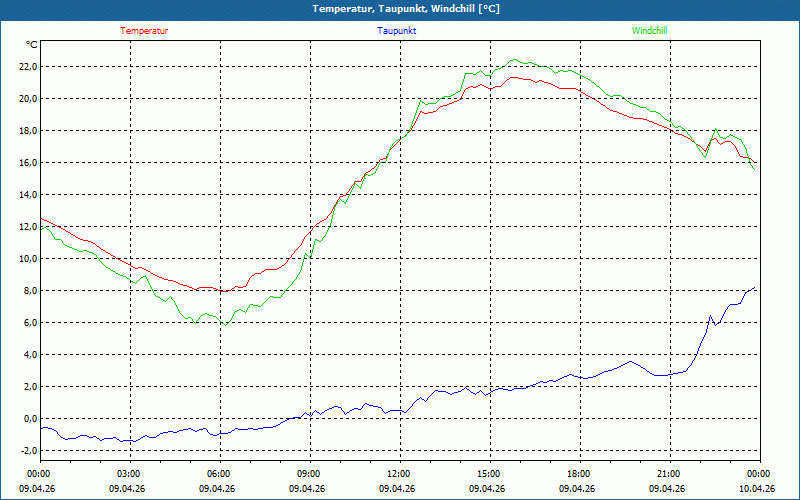Click the '00:00' label above 10.04.26
Screen dimensions: 800x500
(760, 474)
